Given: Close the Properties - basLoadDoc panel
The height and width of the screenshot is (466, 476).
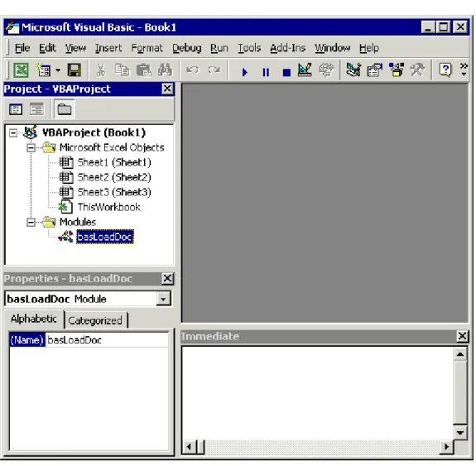Looking at the screenshot, I should pyautogui.click(x=167, y=278).
